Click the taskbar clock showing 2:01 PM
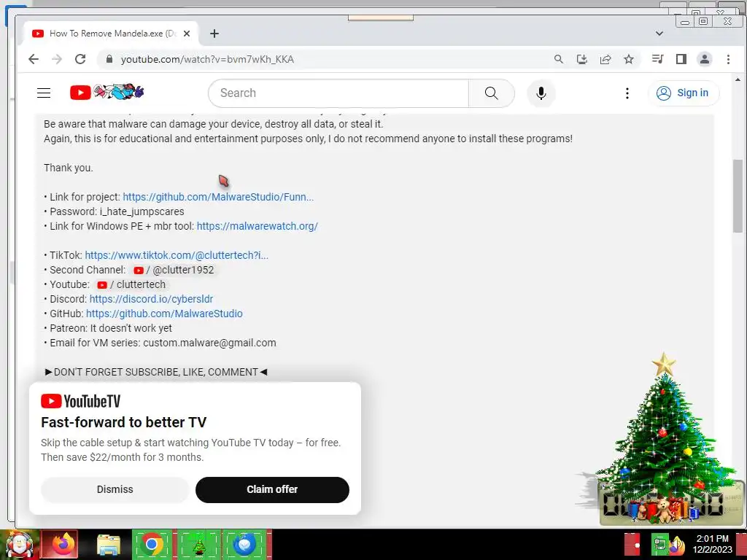This screenshot has width=747, height=560. tap(712, 543)
